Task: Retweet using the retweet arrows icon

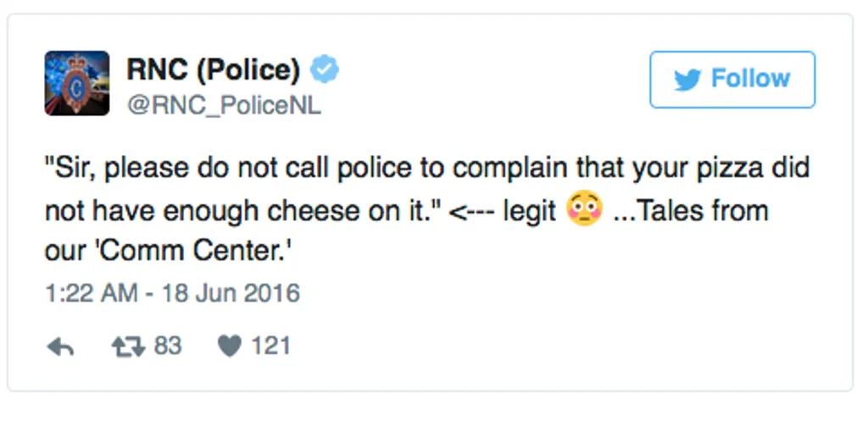Action: (128, 347)
